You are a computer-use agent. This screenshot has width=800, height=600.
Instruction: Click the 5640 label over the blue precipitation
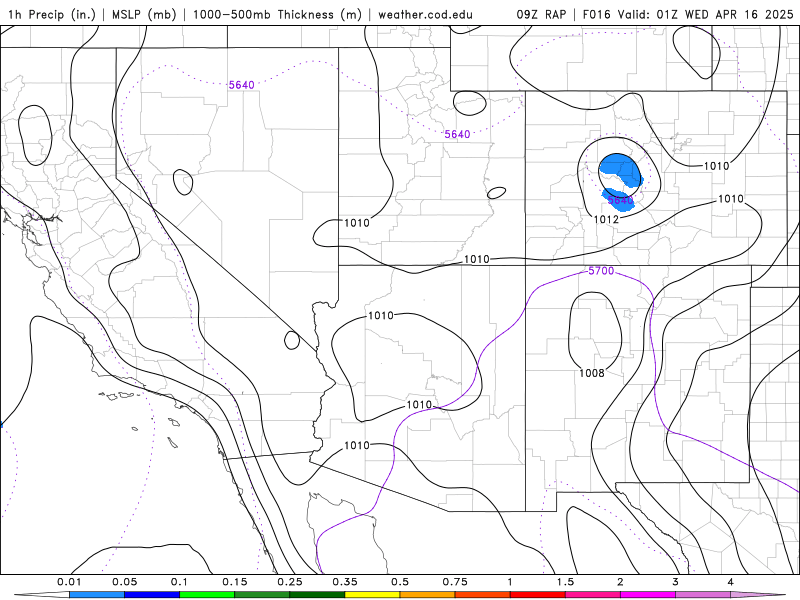pyautogui.click(x=620, y=199)
